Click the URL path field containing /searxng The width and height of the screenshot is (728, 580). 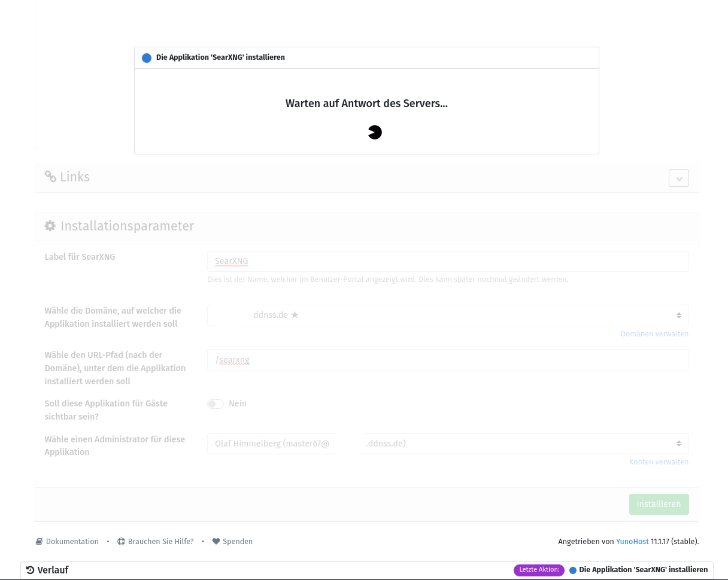tap(448, 360)
